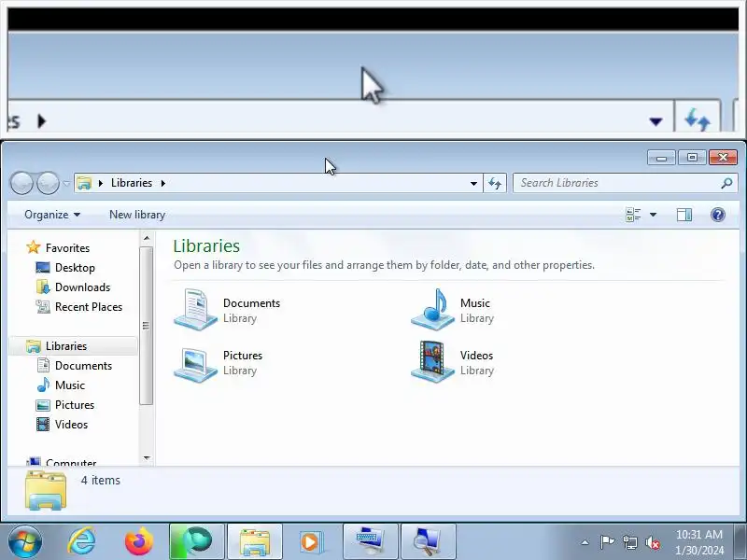The height and width of the screenshot is (560, 747).
Task: Click the muted volume tray icon
Action: click(652, 542)
